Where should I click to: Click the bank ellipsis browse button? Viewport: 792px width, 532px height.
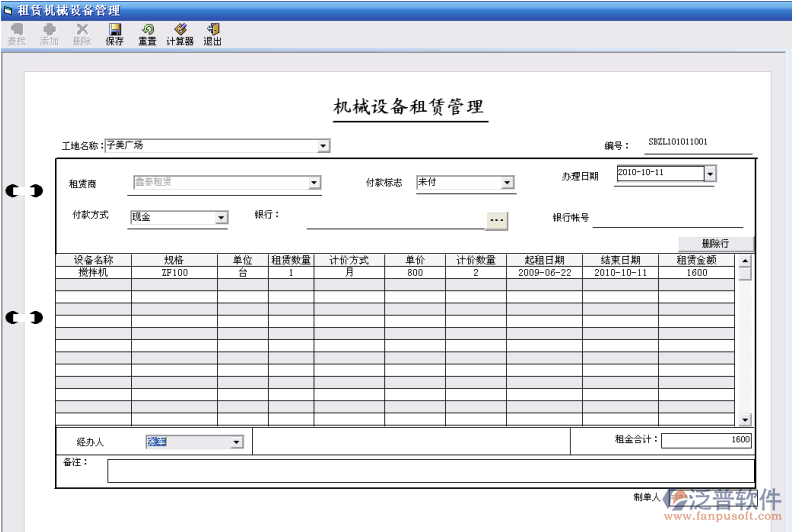point(497,220)
